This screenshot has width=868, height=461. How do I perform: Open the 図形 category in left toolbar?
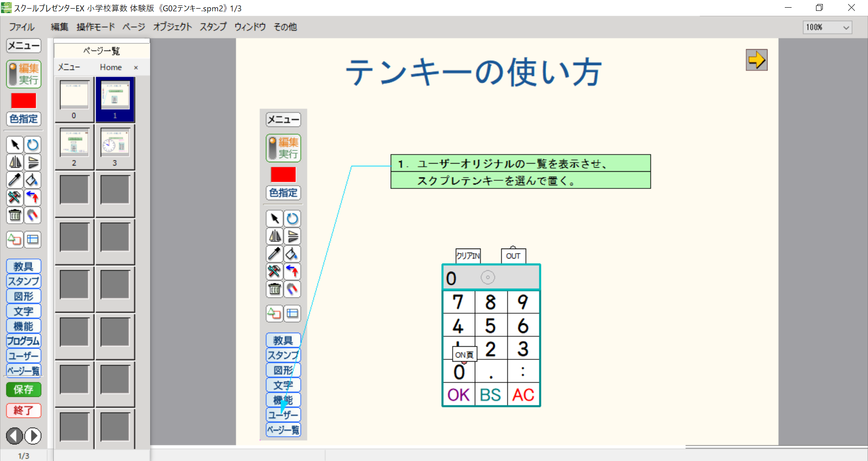point(24,296)
